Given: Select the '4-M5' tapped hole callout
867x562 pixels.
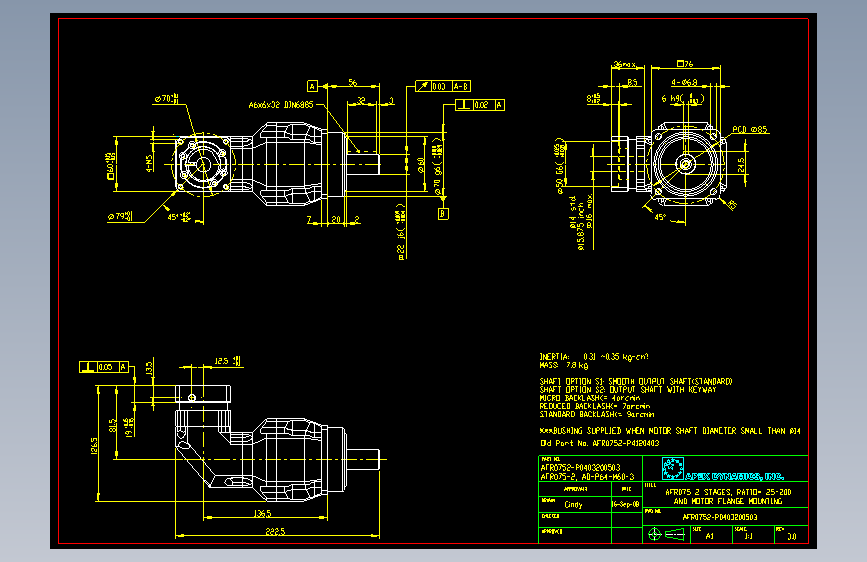Looking at the screenshot, I should [x=149, y=164].
